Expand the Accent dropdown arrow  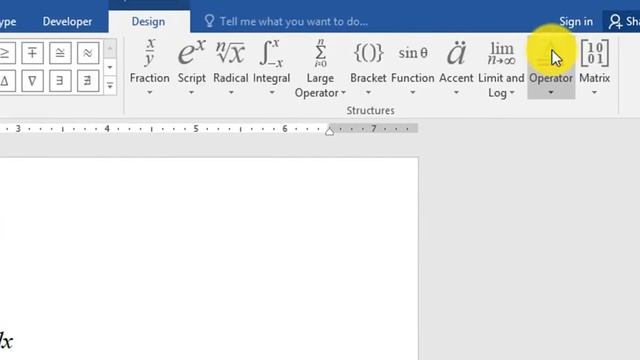[456, 93]
